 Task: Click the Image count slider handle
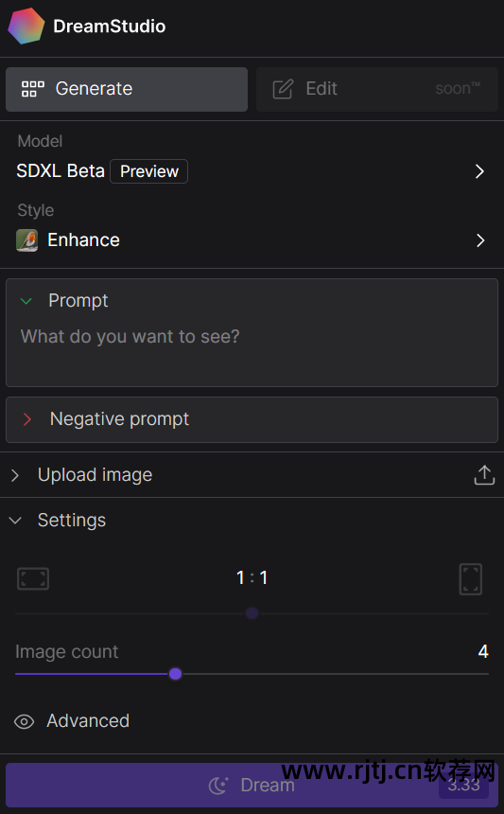coord(175,674)
